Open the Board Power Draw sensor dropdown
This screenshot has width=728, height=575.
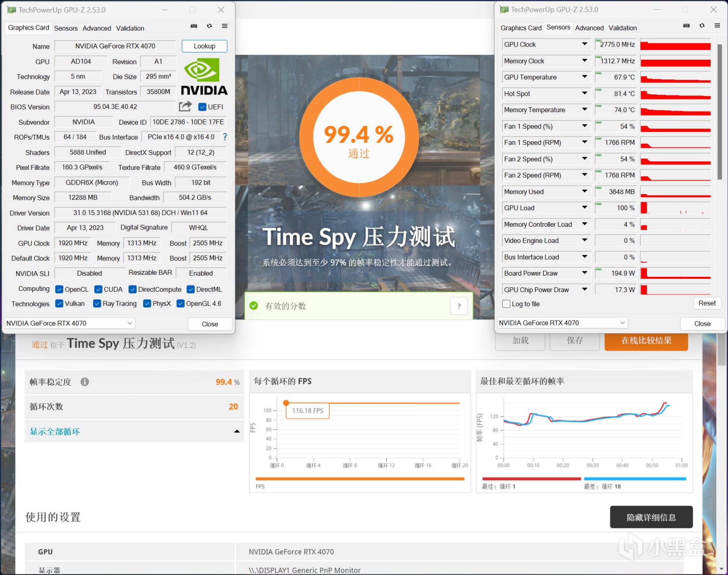pos(585,273)
